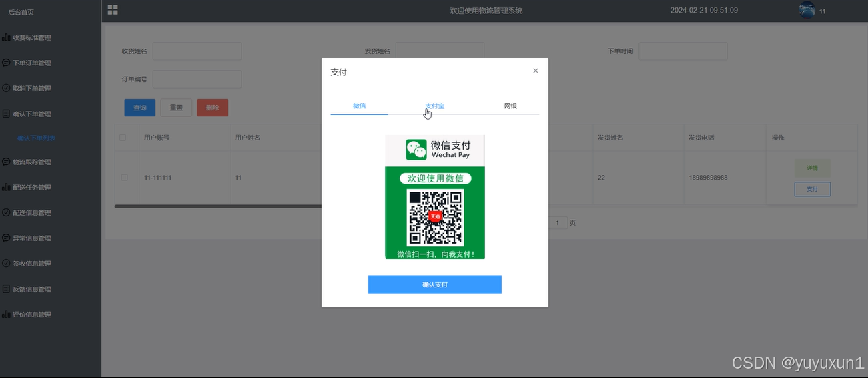Focus the 下单时间 input field
The width and height of the screenshot is (868, 378).
click(x=683, y=51)
